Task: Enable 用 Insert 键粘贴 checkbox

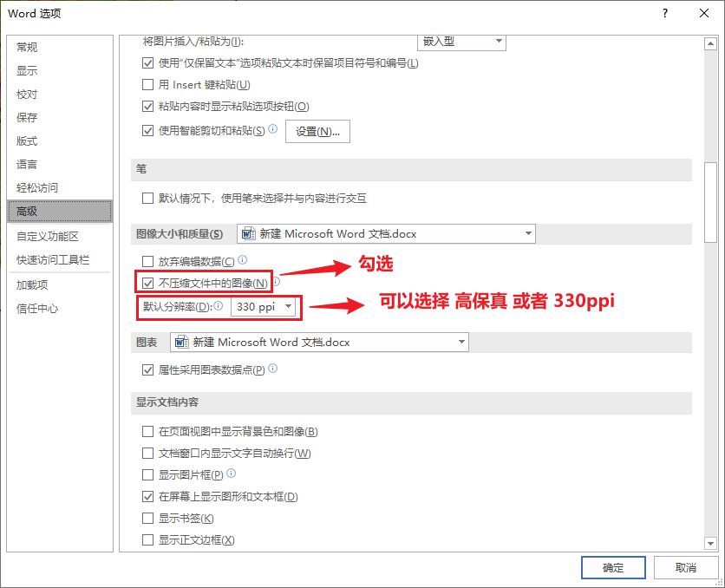Action: (x=147, y=85)
